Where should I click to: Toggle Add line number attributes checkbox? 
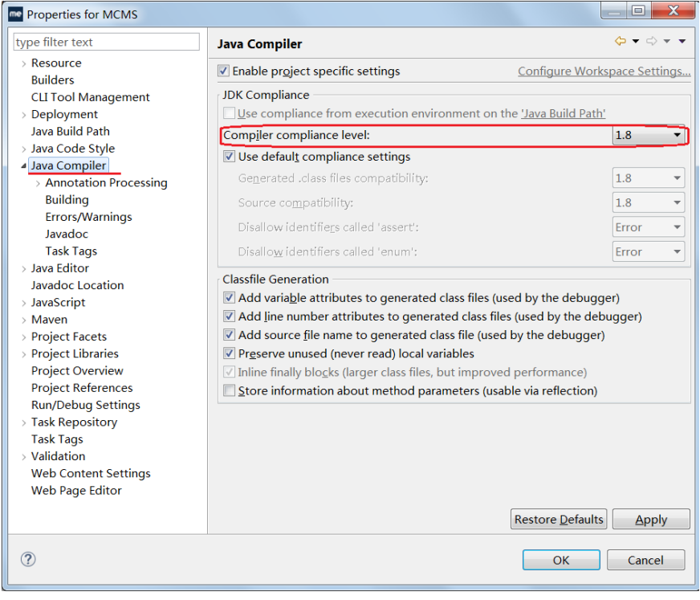(229, 316)
